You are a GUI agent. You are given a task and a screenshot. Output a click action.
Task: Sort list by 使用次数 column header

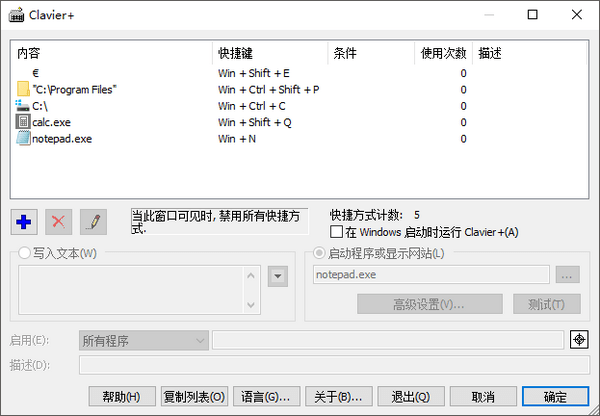click(x=444, y=51)
